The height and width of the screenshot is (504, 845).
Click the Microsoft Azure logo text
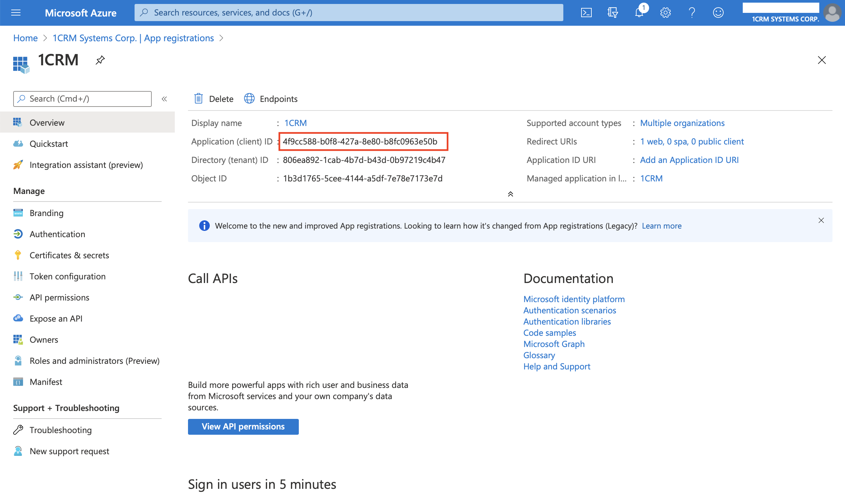click(x=80, y=13)
